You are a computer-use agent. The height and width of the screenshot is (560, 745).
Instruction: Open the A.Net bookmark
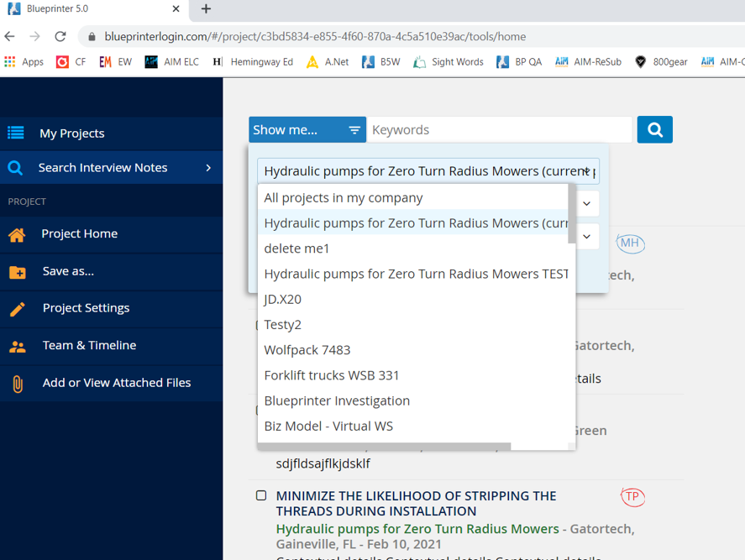pos(328,62)
